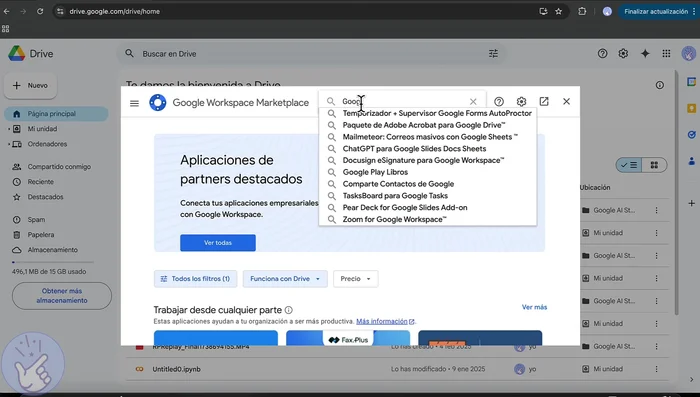This screenshot has width=700, height=397.
Task: Select suggestion Pear Deck for Google Slides
Action: tap(428, 208)
